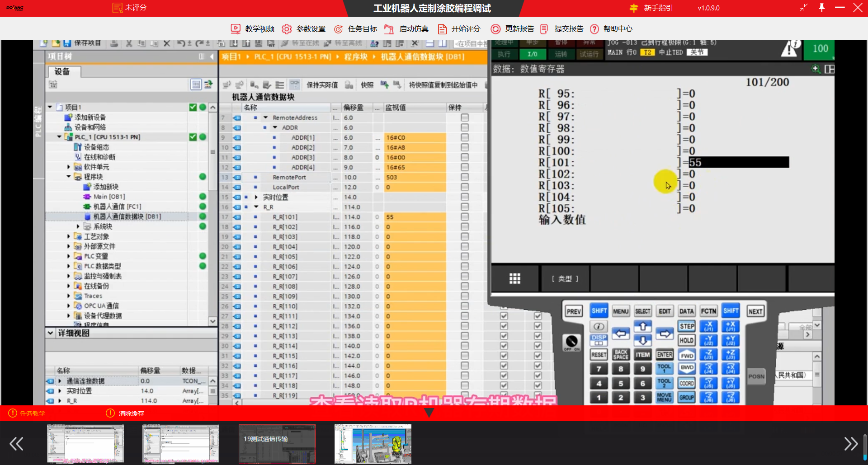Click the 任务教学 task teaching link
The width and height of the screenshot is (868, 465).
point(27,413)
